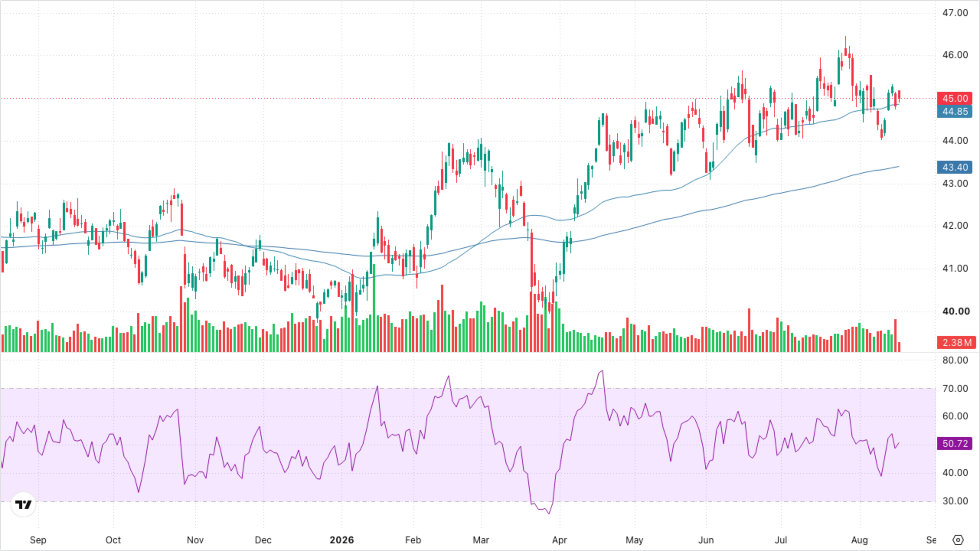Image resolution: width=980 pixels, height=551 pixels.
Task: Click the purple 50.72 RSI value label
Action: point(954,443)
